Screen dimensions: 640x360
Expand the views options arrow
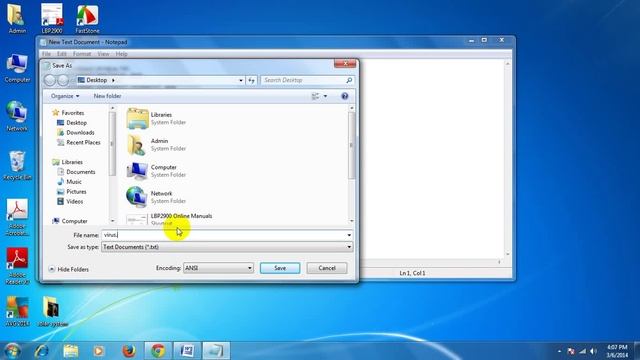click(x=325, y=96)
